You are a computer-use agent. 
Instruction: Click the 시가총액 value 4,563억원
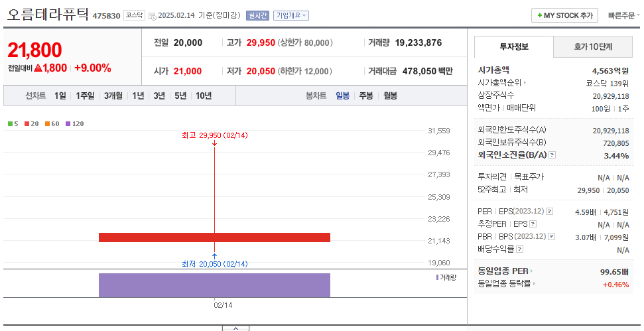610,71
